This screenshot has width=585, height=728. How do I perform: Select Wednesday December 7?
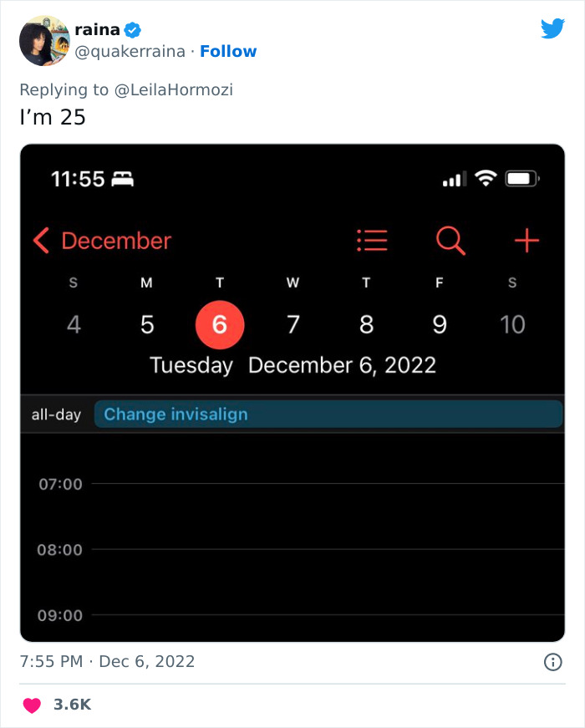292,325
